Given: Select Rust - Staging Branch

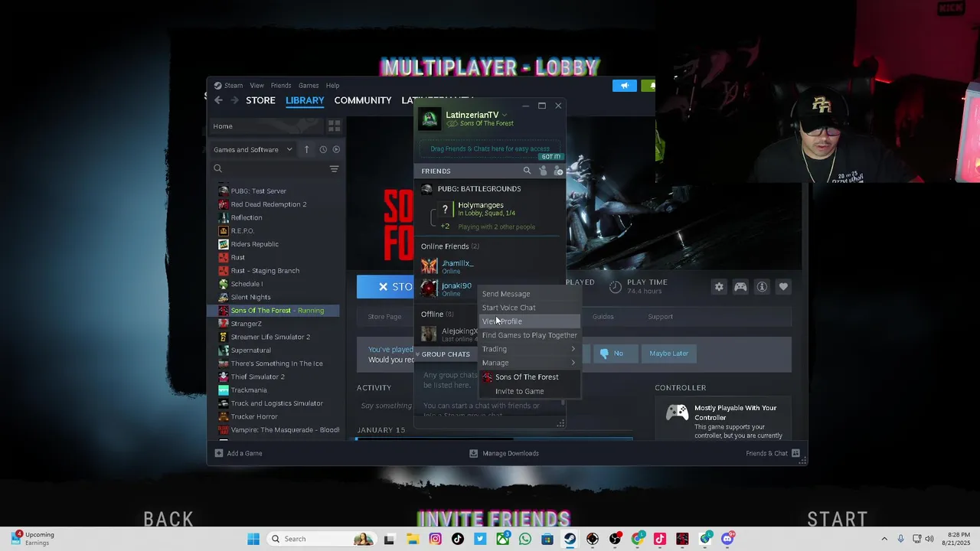Looking at the screenshot, I should [x=265, y=270].
